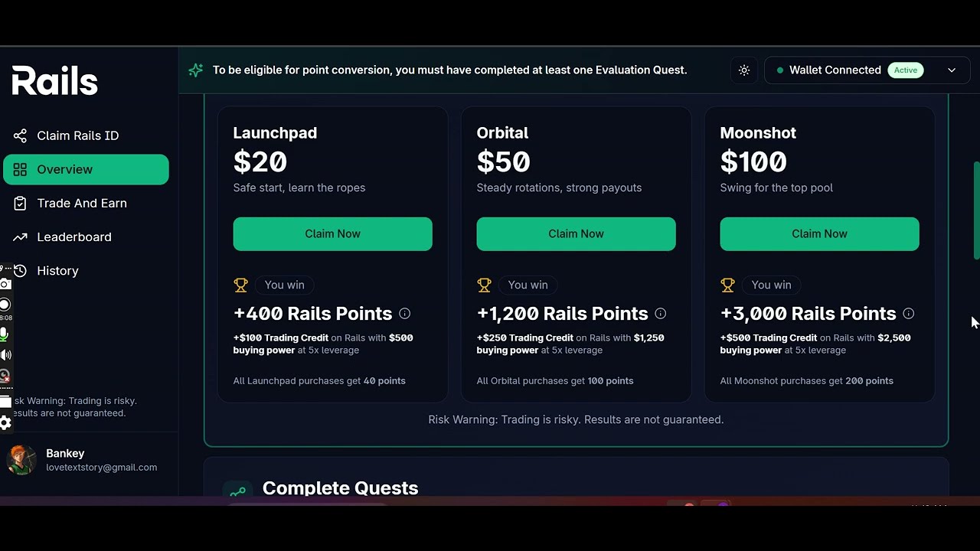Click the sparkle icon in the notice banner
Screen dimensions: 980x551
196,70
